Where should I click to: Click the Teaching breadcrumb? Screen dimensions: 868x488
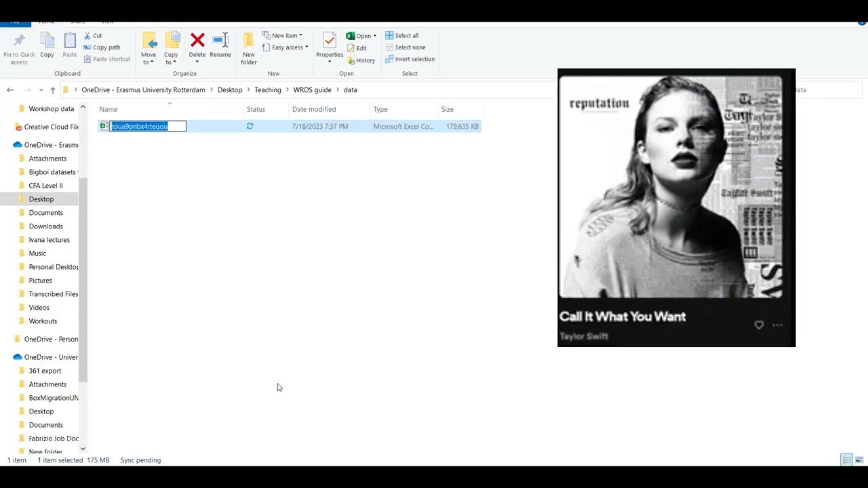tap(268, 89)
